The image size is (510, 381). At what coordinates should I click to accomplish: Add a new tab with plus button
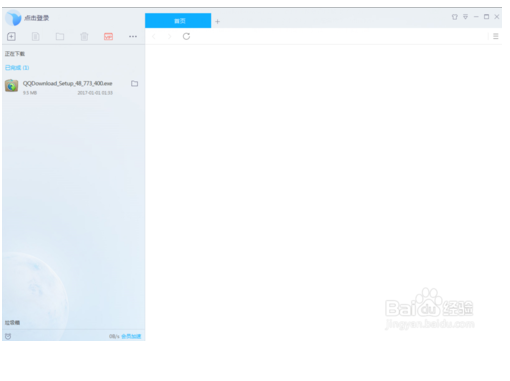(217, 21)
